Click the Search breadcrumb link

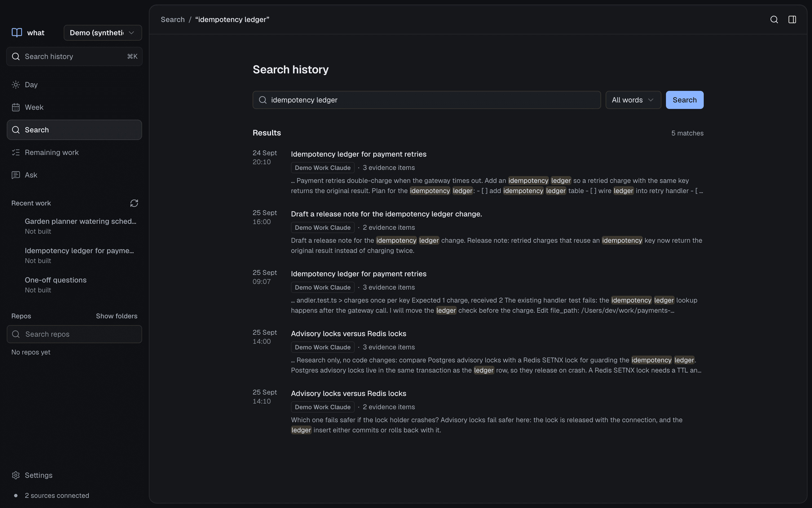point(173,19)
